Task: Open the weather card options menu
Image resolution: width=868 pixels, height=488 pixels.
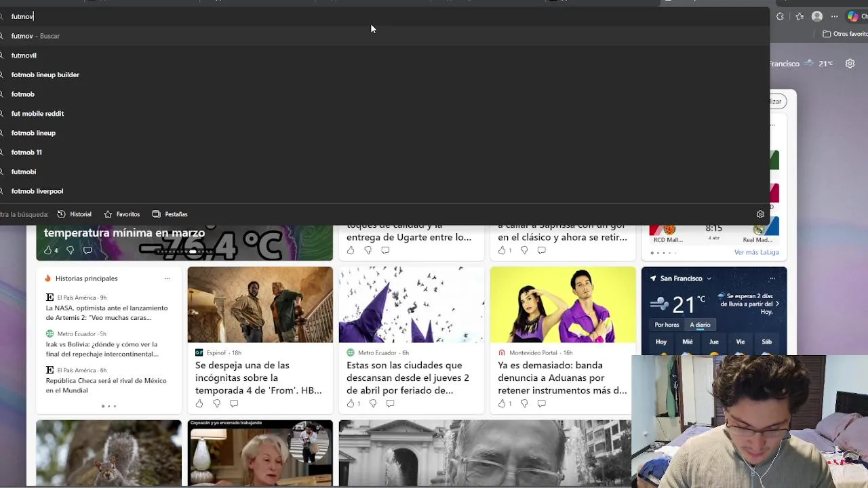Action: 772,279
